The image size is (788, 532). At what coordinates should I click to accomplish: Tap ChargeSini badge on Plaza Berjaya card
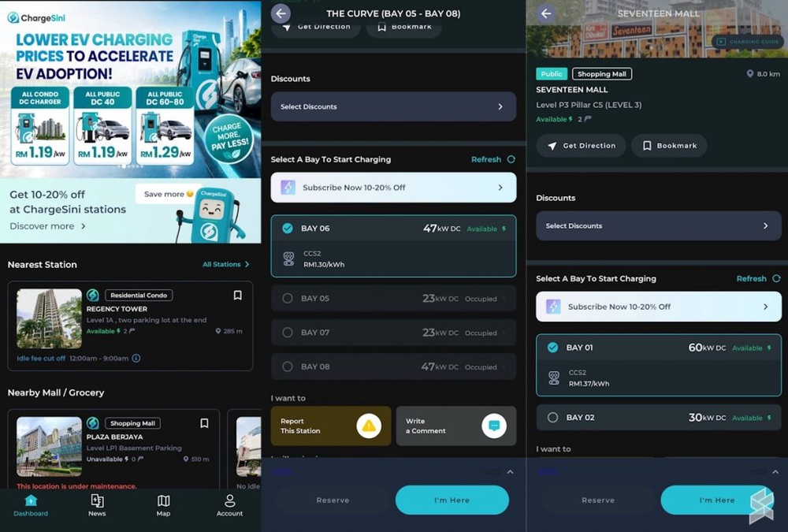point(92,423)
